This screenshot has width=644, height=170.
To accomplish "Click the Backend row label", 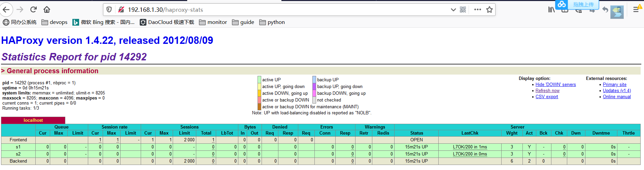I will pos(18,161).
